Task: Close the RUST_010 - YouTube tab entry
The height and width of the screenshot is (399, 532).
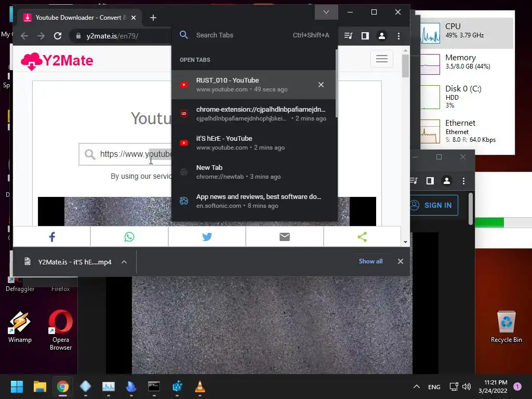Action: pyautogui.click(x=321, y=85)
